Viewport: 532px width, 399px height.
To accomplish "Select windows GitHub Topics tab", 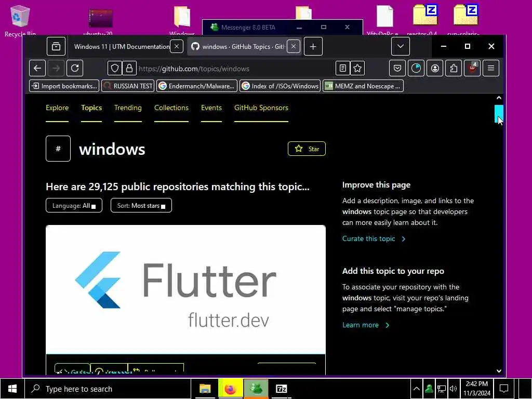I will tap(244, 46).
